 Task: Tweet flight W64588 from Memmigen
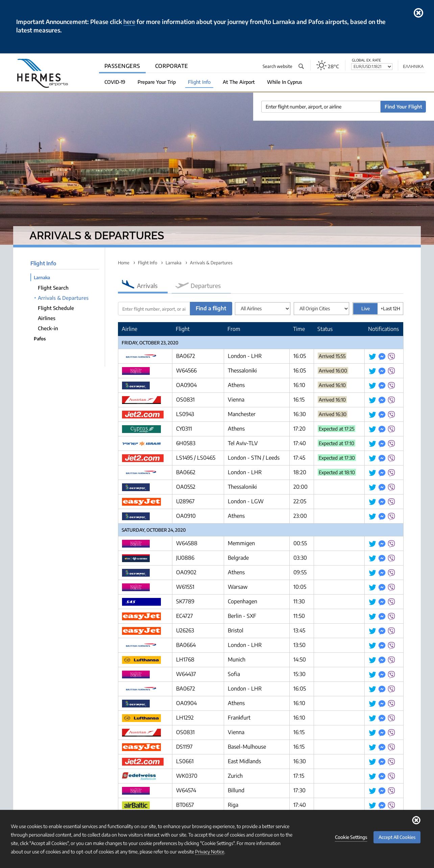[x=372, y=544]
